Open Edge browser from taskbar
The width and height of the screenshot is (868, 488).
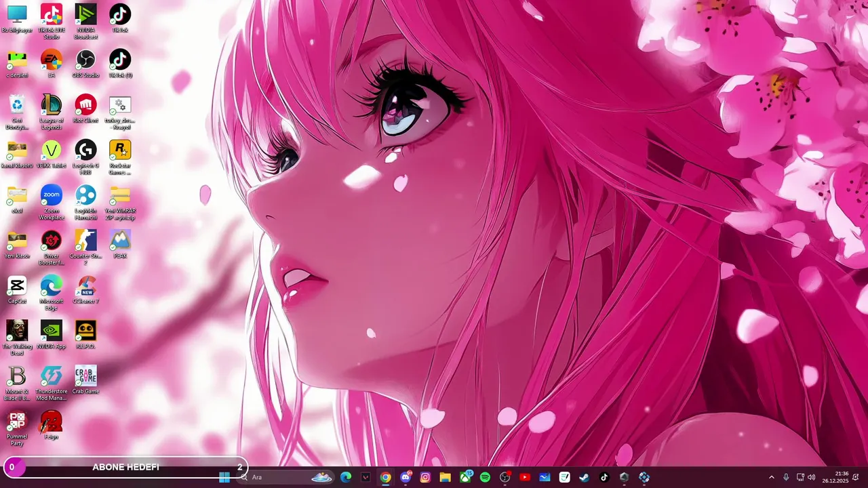pos(346,477)
